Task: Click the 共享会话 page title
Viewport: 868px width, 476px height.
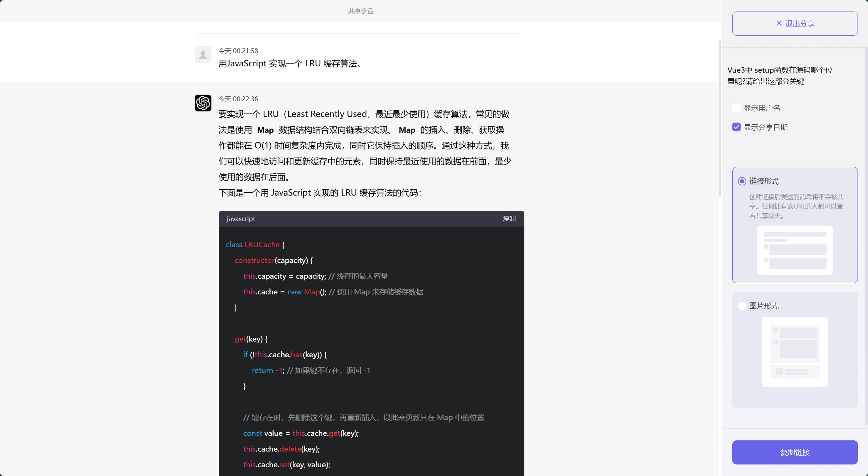Action: point(360,11)
